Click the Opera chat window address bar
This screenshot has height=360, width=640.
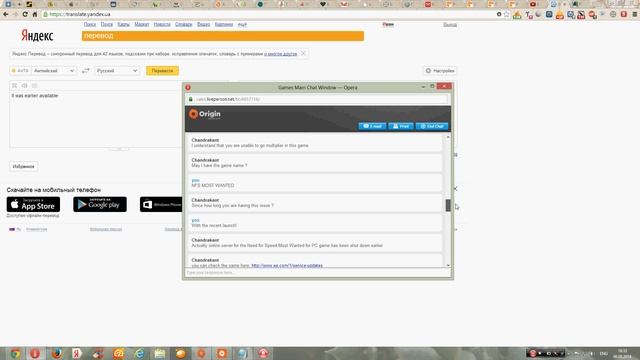tap(318, 99)
